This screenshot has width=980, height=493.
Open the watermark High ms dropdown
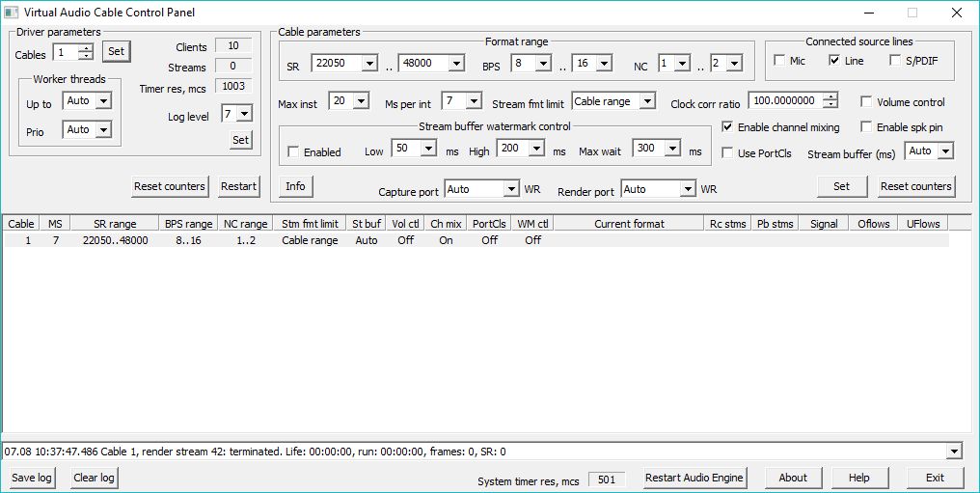click(x=537, y=148)
